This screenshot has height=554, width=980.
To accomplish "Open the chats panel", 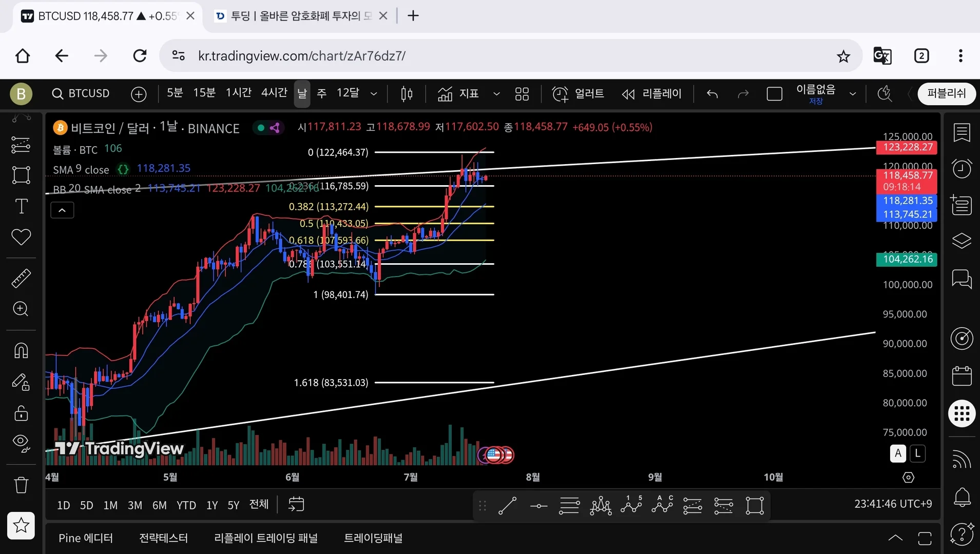I will tap(962, 280).
